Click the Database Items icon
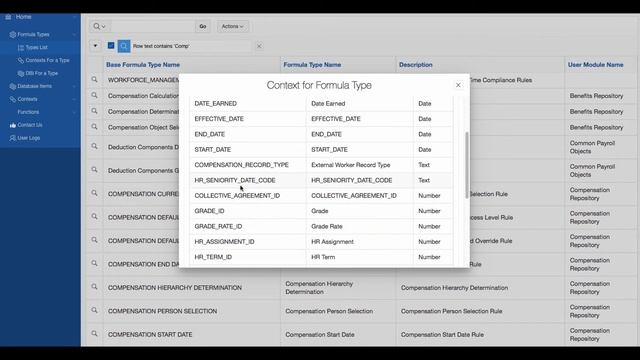 click(x=13, y=87)
